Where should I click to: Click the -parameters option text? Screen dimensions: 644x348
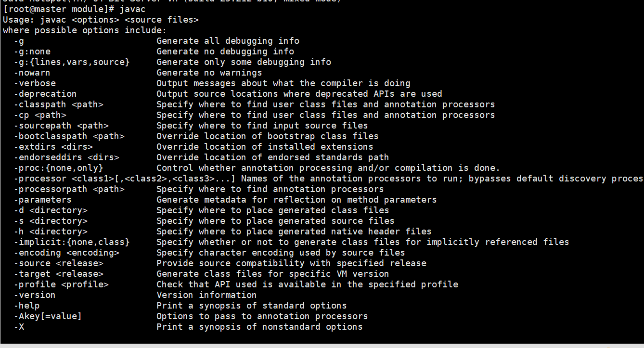tap(42, 200)
